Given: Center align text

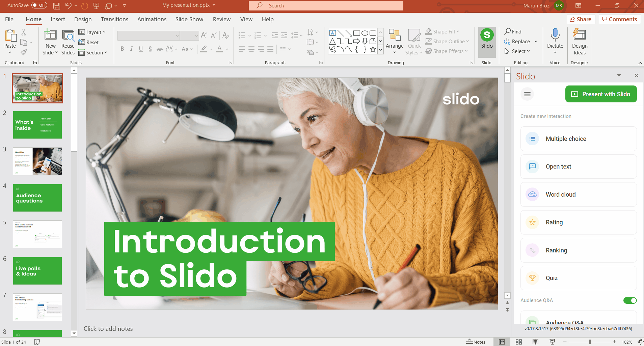Looking at the screenshot, I should 251,49.
